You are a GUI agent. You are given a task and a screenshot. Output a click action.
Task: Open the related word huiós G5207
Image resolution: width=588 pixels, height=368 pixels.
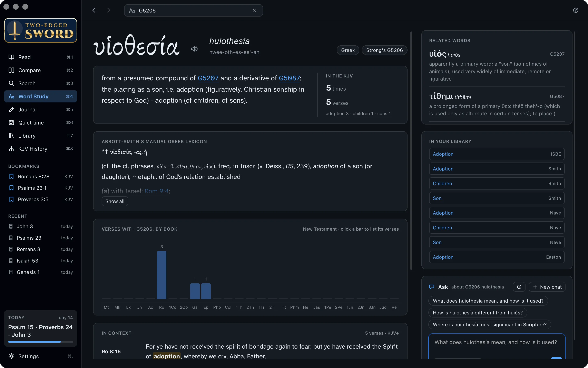[497, 66]
